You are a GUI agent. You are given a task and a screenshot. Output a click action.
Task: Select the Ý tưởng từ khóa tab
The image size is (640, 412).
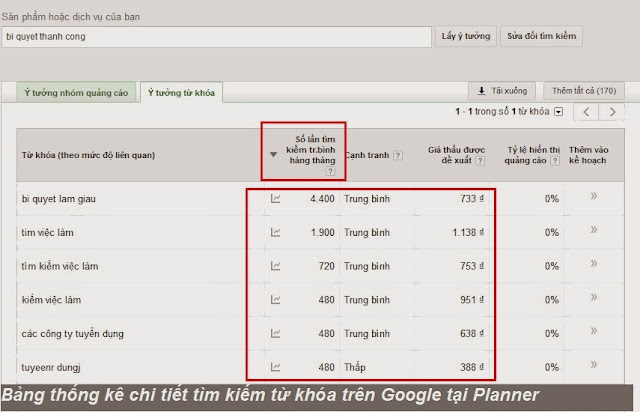[182, 93]
